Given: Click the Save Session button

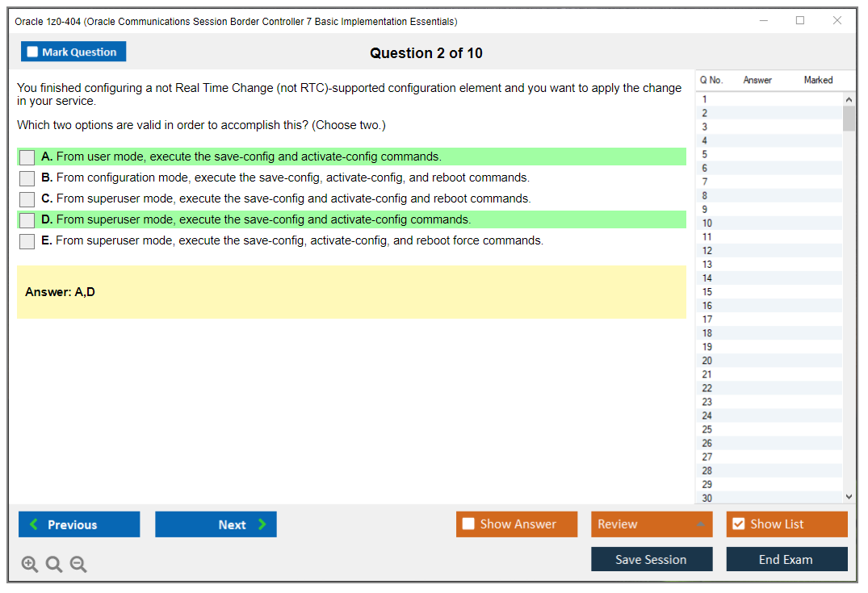Looking at the screenshot, I should (x=652, y=559).
